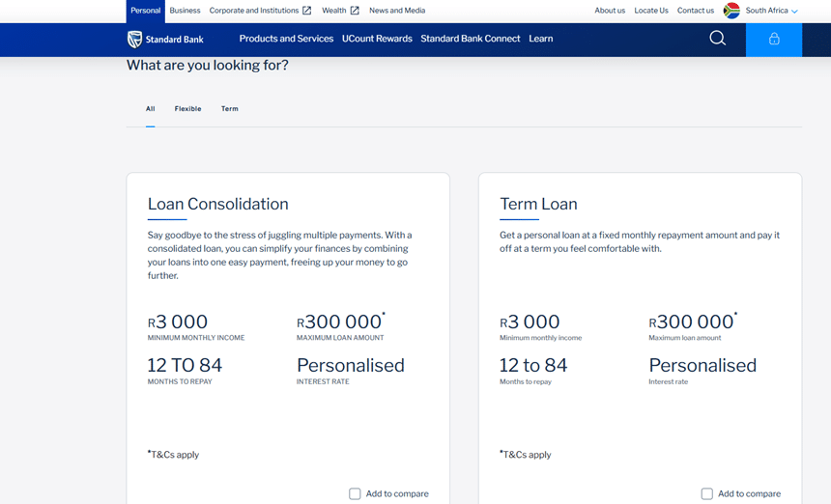Click the padlock sign-in icon
The image size is (831, 504).
click(774, 40)
